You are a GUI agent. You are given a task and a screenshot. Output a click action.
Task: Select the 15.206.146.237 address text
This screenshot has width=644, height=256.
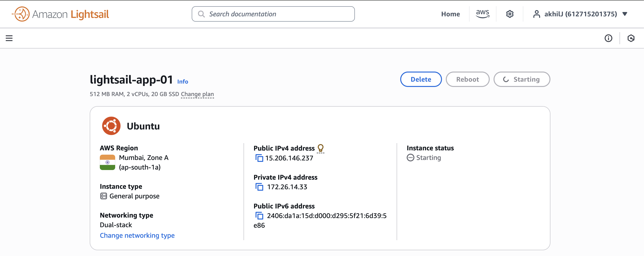tap(289, 158)
